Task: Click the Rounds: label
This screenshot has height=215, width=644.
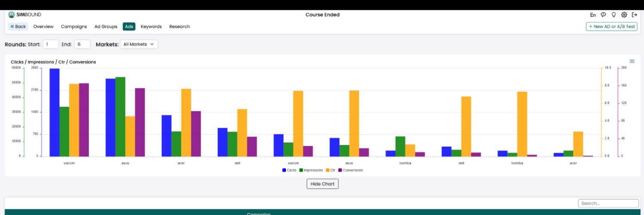Action: pyautogui.click(x=15, y=44)
